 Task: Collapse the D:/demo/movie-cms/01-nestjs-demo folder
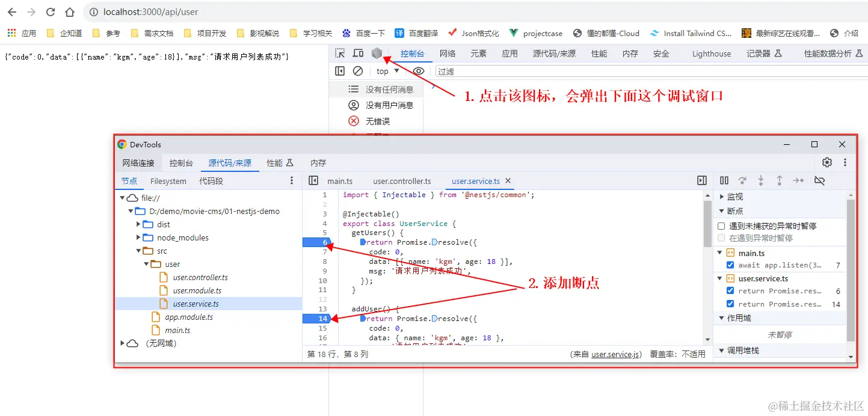click(x=131, y=211)
